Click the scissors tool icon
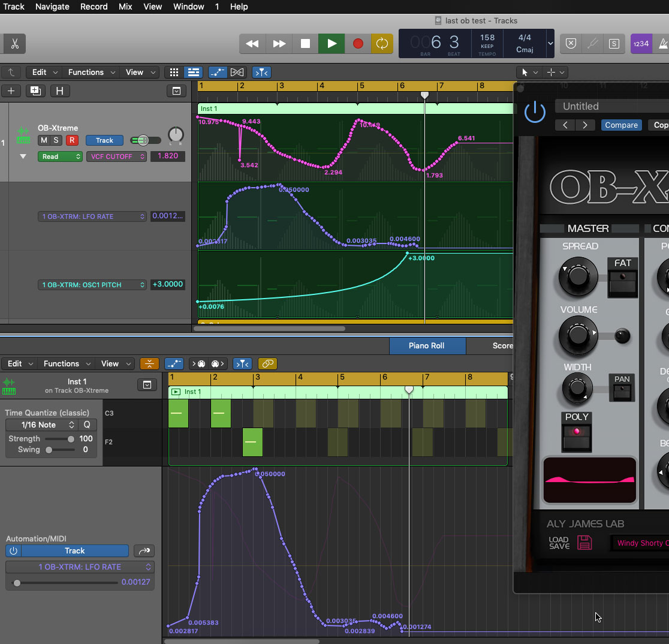 point(14,44)
